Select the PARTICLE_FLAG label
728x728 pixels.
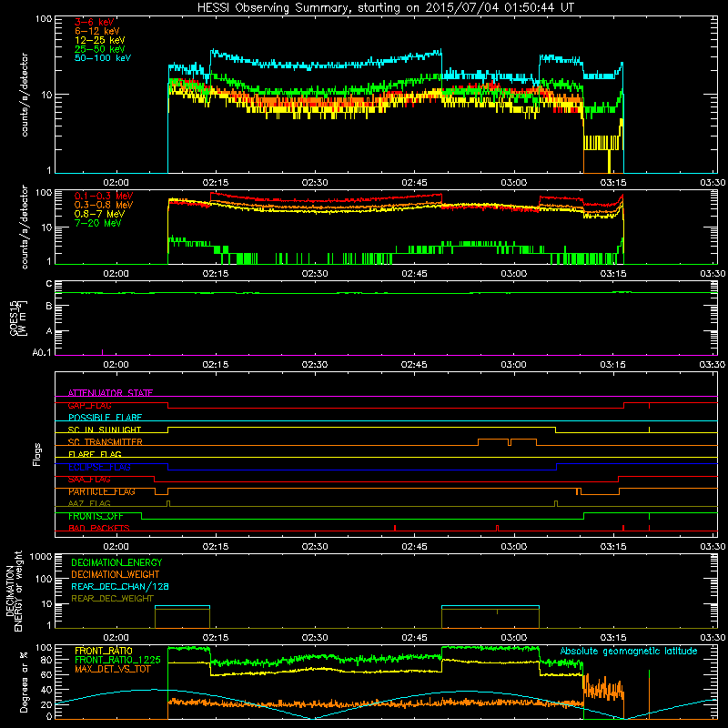[102, 491]
